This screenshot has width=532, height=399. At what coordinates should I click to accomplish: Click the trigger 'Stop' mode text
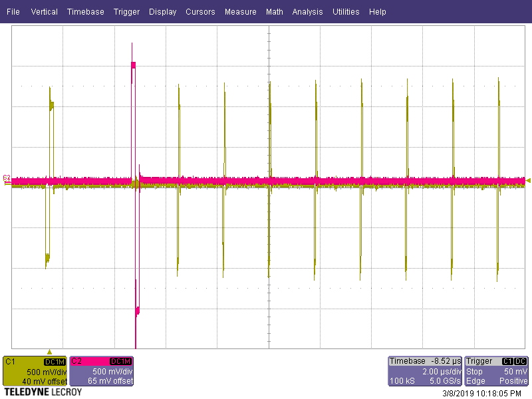[x=474, y=372]
